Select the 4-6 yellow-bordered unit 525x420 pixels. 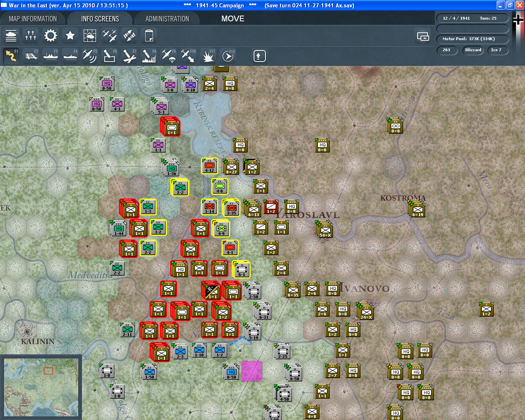(220, 186)
